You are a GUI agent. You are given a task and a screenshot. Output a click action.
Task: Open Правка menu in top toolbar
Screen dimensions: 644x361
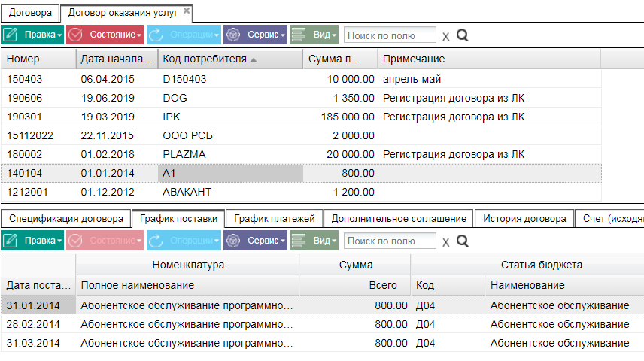(32, 35)
